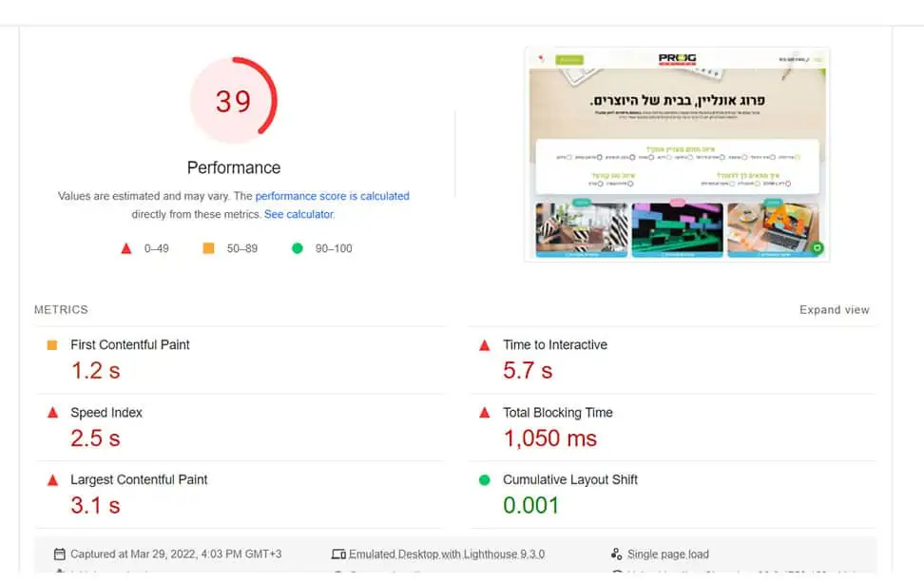This screenshot has width=924, height=584.
Task: Click the "50–89" score range label
Action: 242,248
